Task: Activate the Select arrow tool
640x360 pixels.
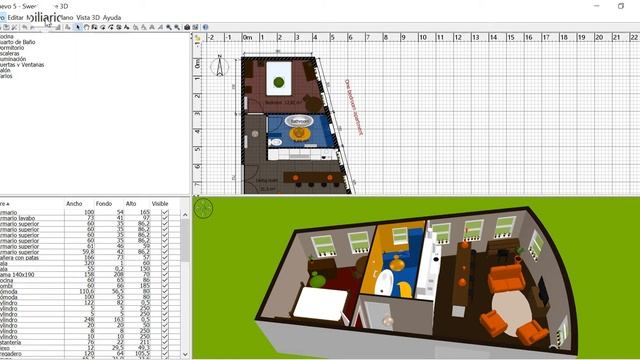Action: [x=78, y=27]
